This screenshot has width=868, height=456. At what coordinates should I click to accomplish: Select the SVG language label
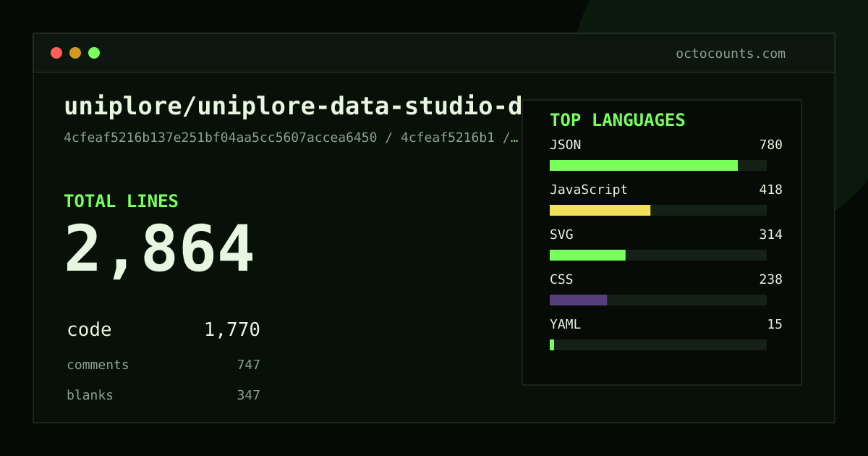tap(561, 235)
